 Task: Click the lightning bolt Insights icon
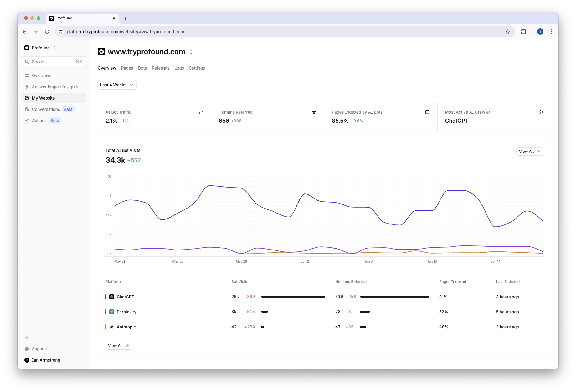(x=27, y=87)
